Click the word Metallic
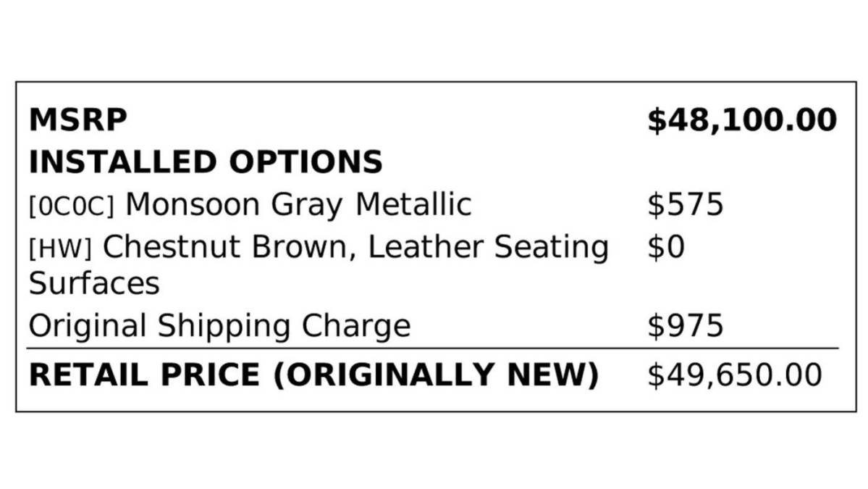Screen dimensions: 868x489 click(413, 204)
